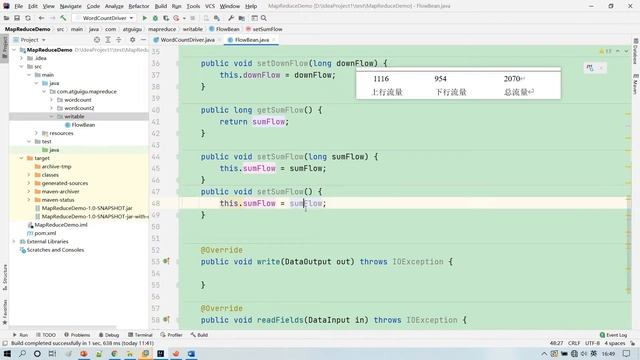Open the Refactor menu
Image resolution: width=640 pixels, height=360 pixels.
point(139,6)
